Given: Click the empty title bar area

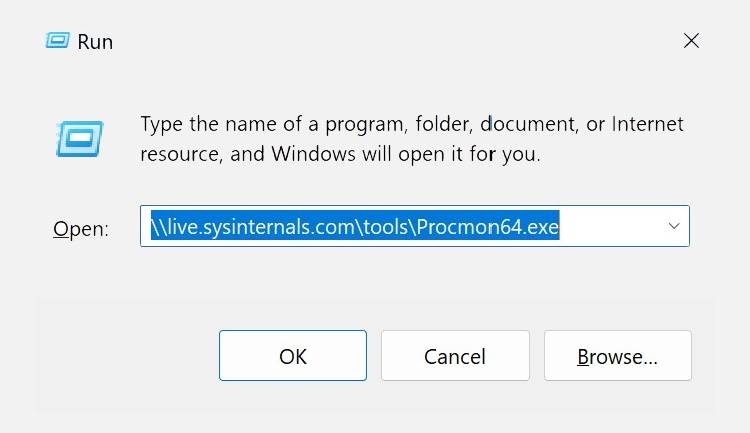Looking at the screenshot, I should (x=380, y=42).
